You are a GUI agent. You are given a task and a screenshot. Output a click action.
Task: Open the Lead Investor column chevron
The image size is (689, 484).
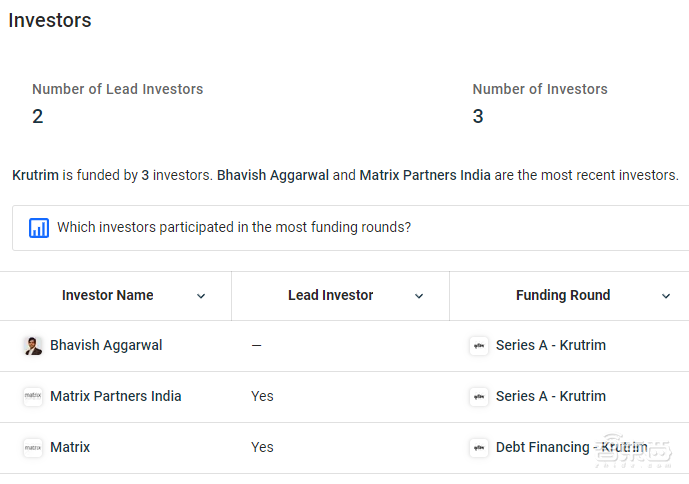419,296
